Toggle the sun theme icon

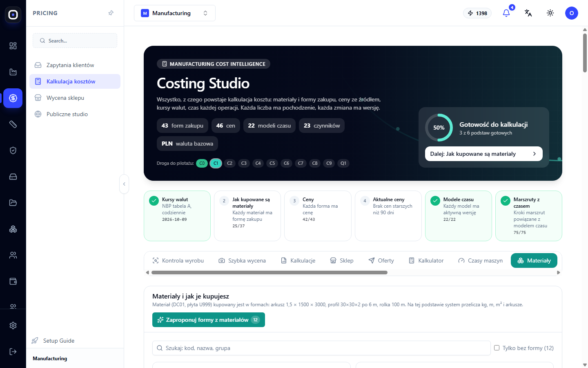point(550,13)
